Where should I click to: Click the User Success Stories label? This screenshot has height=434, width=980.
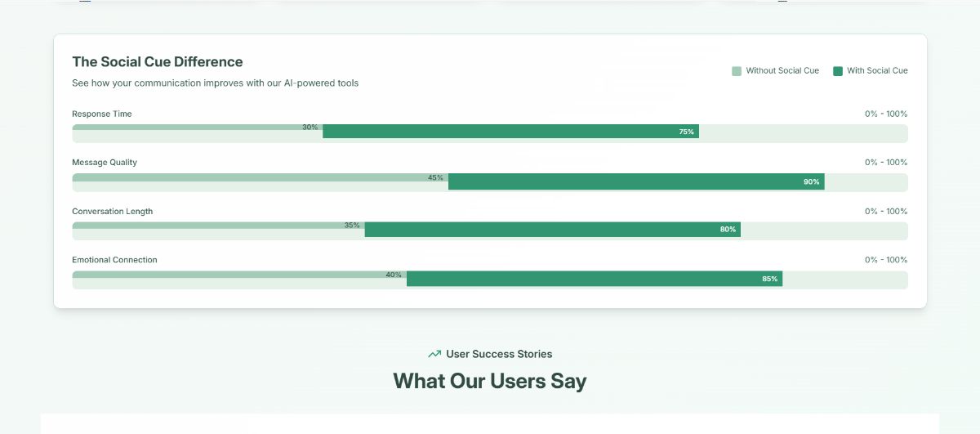(x=499, y=354)
